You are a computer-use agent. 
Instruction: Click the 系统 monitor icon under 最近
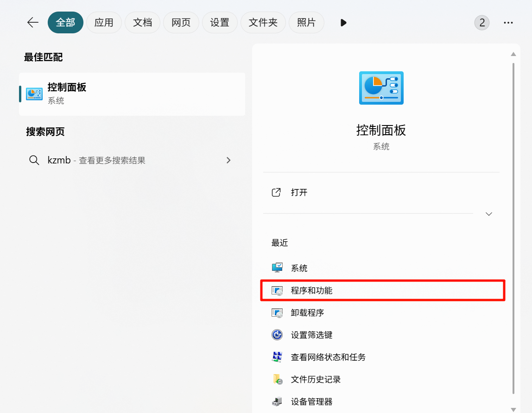277,268
